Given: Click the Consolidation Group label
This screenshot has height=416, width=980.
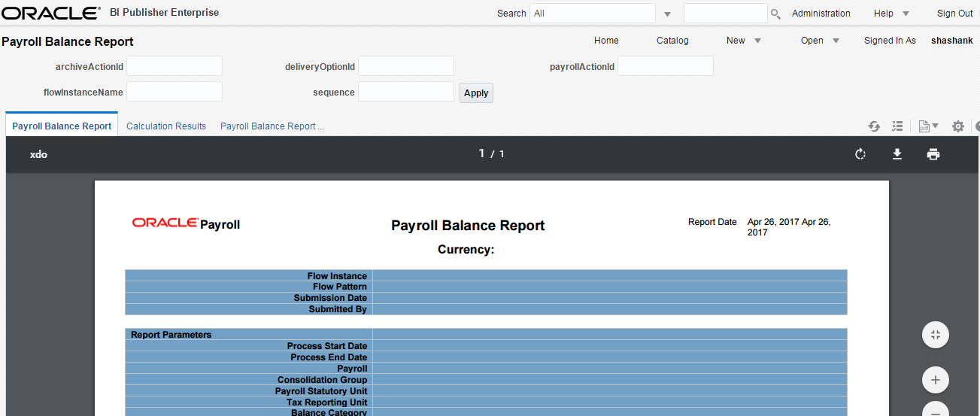Looking at the screenshot, I should [x=322, y=380].
